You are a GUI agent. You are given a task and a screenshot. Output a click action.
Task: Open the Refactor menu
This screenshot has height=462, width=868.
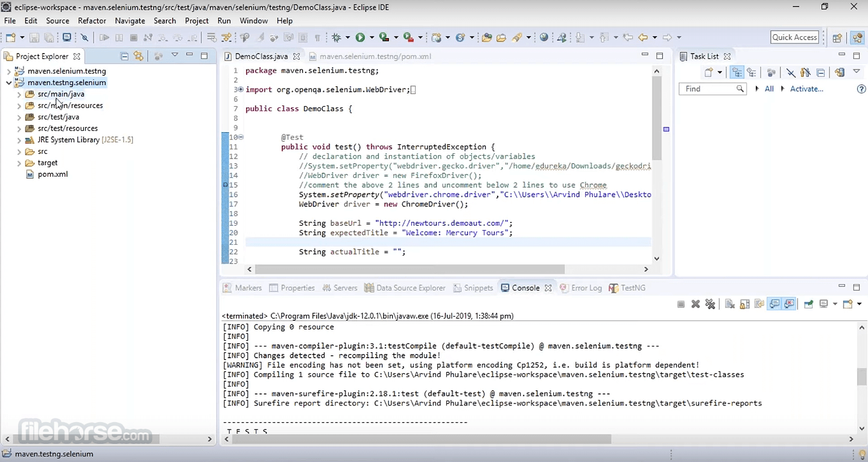[x=92, y=21]
